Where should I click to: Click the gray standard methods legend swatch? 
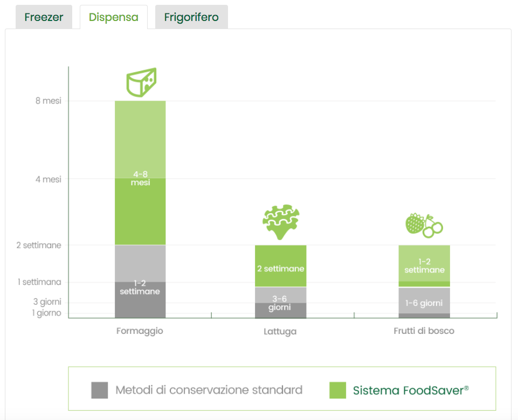(x=100, y=390)
